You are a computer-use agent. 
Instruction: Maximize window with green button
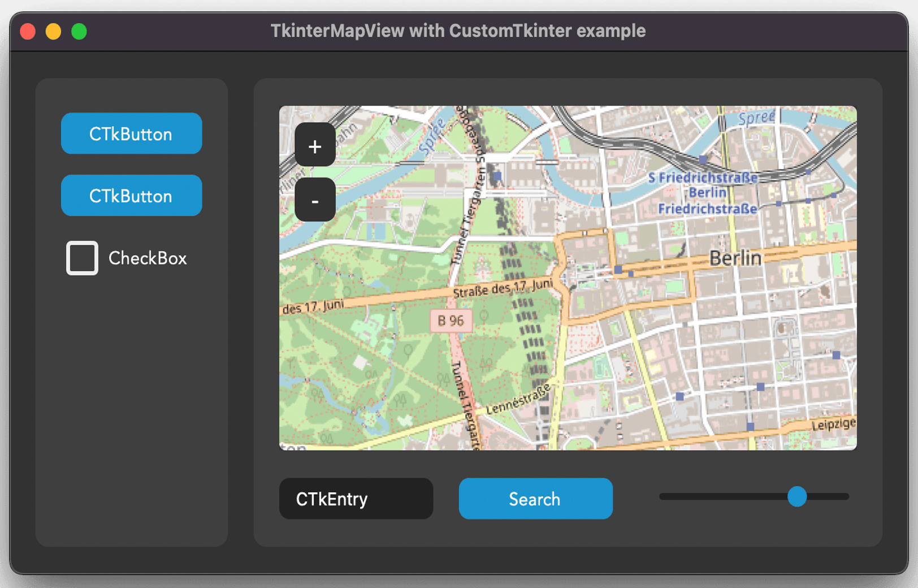[79, 31]
